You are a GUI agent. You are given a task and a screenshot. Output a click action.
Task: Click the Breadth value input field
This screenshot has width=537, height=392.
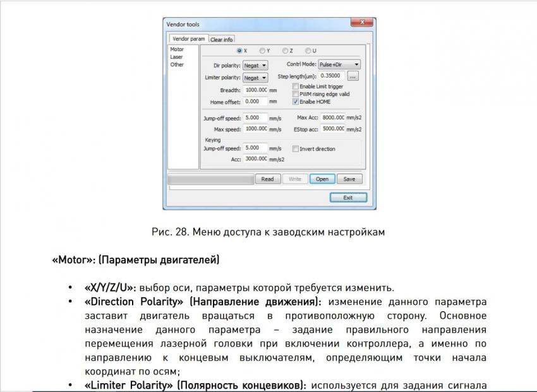[254, 88]
